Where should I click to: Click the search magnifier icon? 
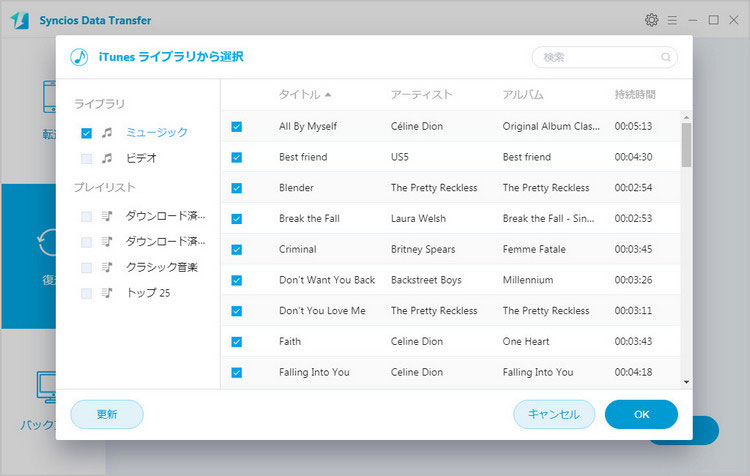coord(665,57)
